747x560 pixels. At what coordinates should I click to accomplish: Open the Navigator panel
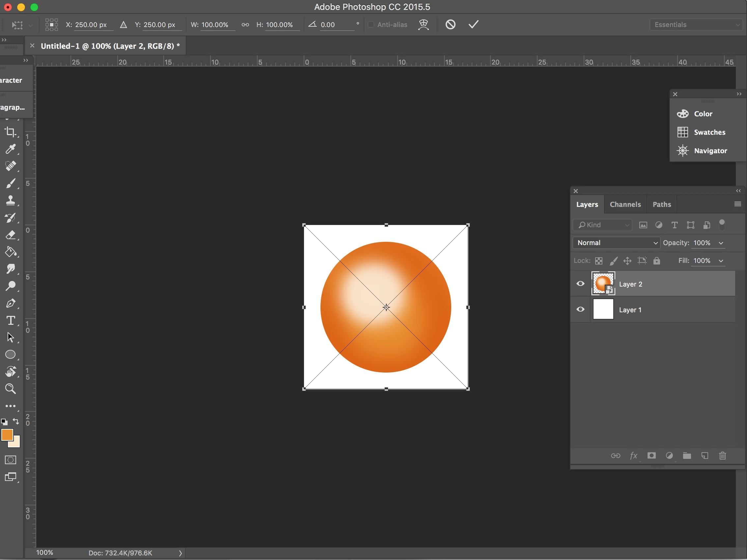[710, 151]
